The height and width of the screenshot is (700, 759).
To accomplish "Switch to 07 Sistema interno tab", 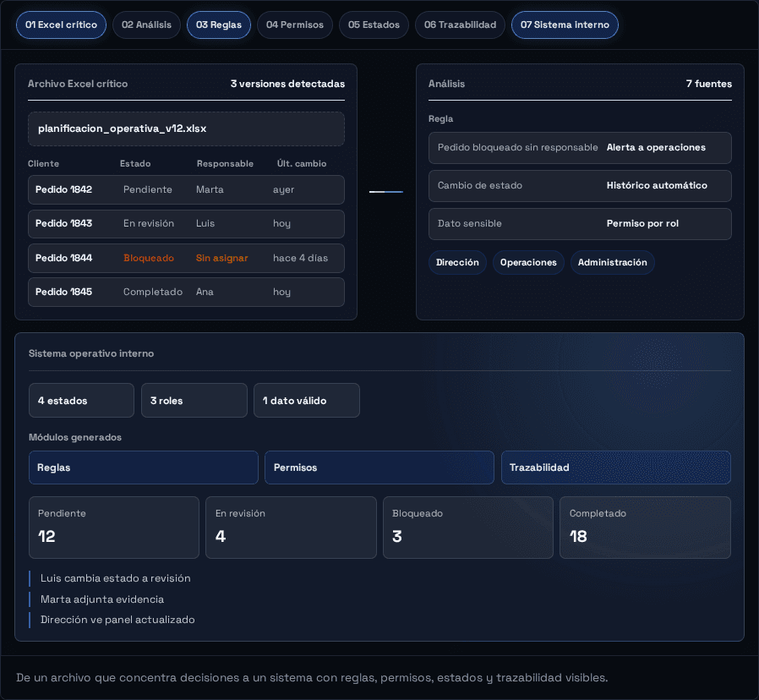I will pos(565,25).
